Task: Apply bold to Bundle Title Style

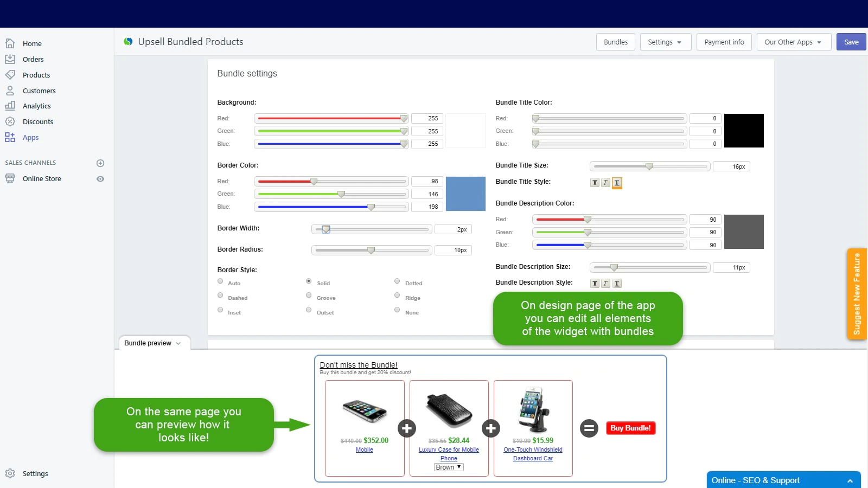Action: (x=595, y=183)
